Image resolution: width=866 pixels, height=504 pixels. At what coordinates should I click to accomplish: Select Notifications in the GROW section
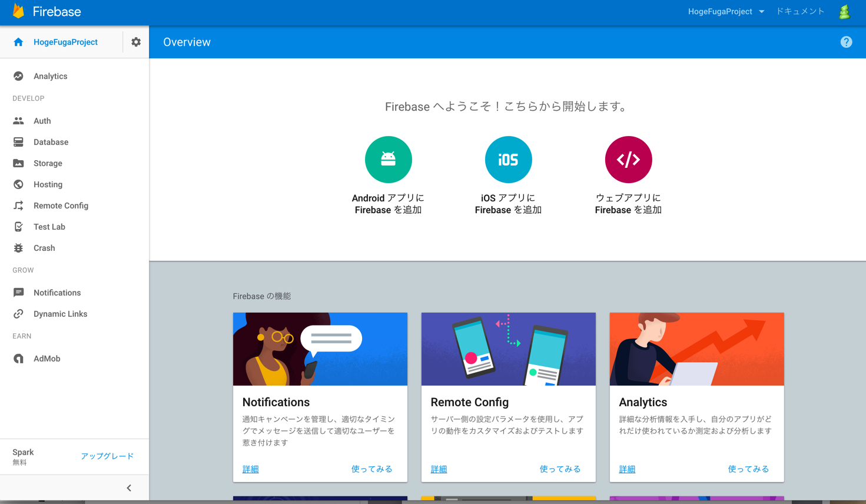[x=57, y=293]
